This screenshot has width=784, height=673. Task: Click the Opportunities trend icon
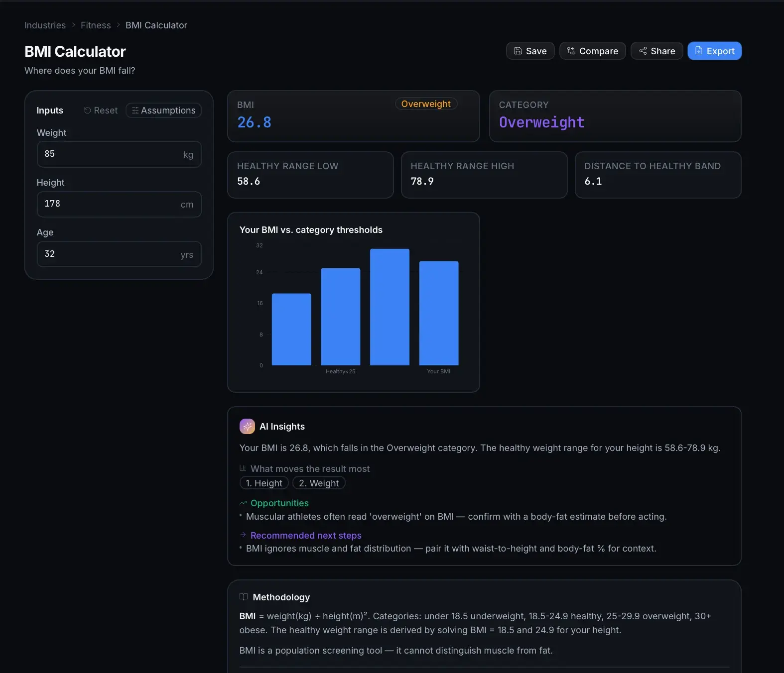tap(243, 503)
